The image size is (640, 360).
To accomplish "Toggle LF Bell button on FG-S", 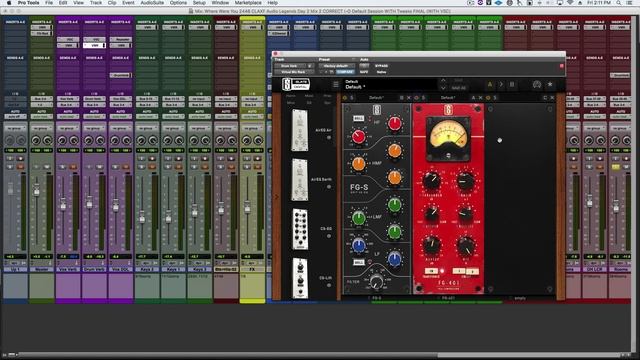I will coord(358,262).
